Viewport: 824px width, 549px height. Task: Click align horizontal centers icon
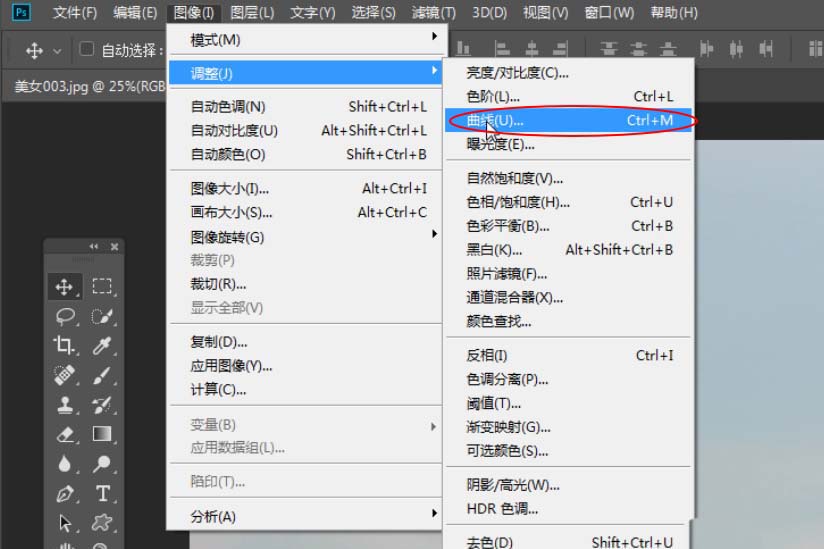point(532,49)
